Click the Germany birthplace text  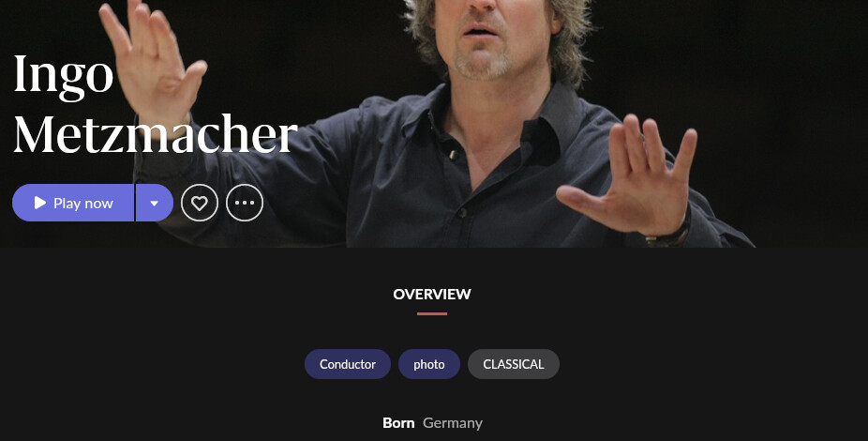click(x=452, y=423)
